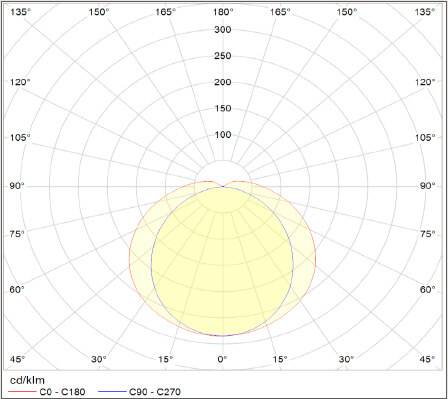Click the 250 intensity scale label
Image resolution: width=448 pixels, height=399 pixels.
[223, 56]
